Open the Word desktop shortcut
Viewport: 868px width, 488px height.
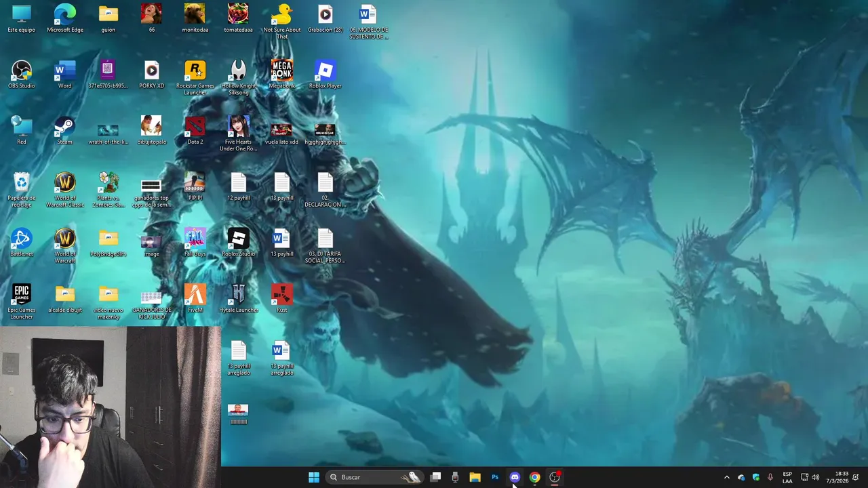point(65,75)
